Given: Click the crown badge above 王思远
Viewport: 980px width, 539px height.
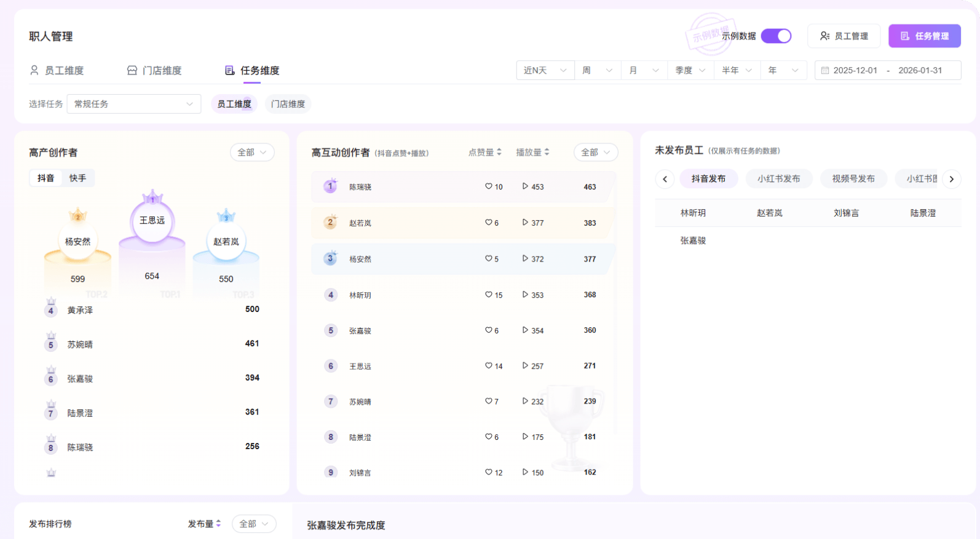Looking at the screenshot, I should point(152,198).
